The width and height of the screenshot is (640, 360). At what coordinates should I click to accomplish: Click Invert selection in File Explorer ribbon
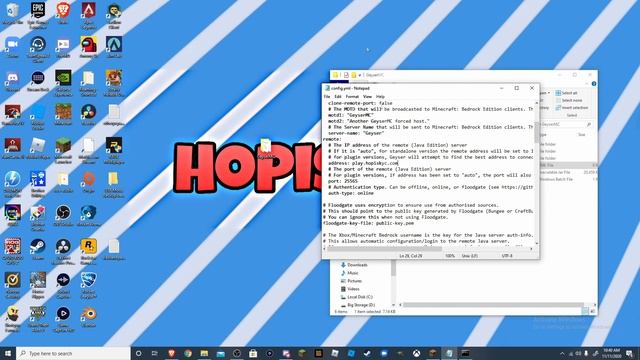(572, 108)
